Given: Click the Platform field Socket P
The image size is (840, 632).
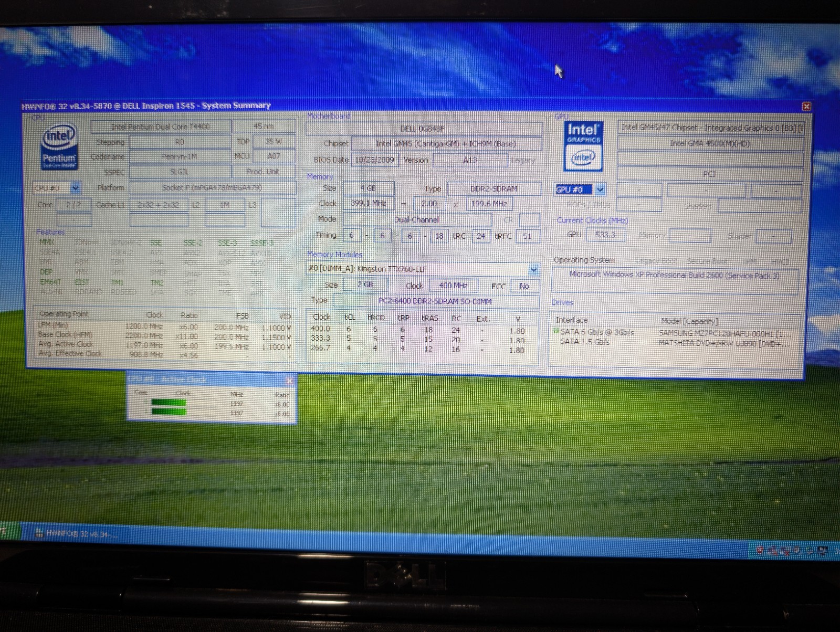Looking at the screenshot, I should click(212, 187).
